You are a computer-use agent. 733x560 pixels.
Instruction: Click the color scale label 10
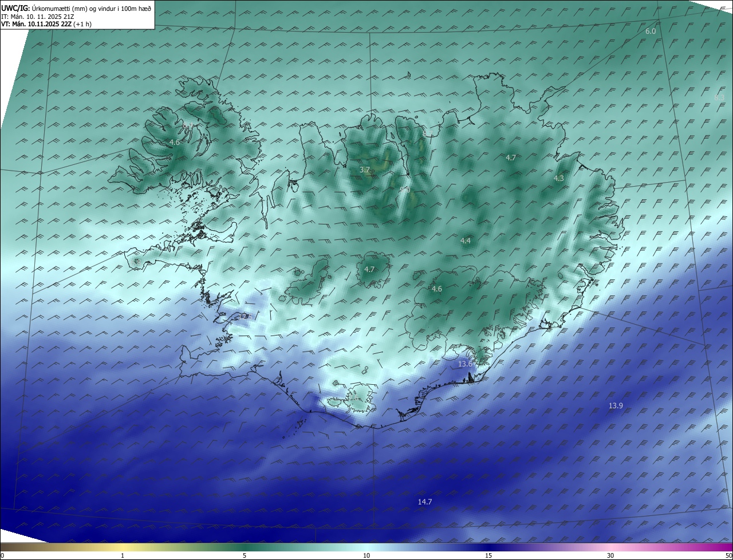(366, 555)
